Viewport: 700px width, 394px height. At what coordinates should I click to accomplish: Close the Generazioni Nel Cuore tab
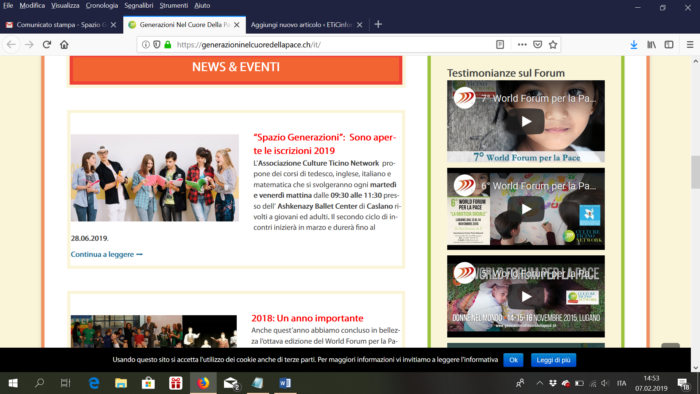(x=237, y=25)
